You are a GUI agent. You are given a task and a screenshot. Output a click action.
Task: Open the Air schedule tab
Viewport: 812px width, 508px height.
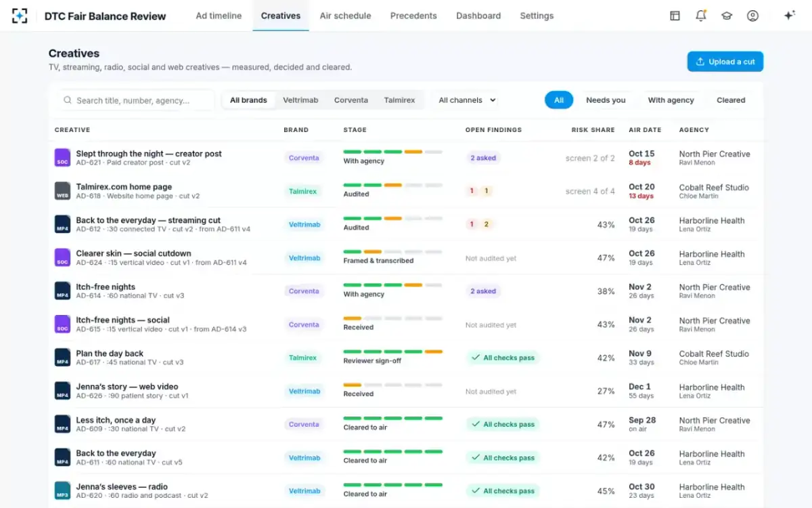click(345, 16)
